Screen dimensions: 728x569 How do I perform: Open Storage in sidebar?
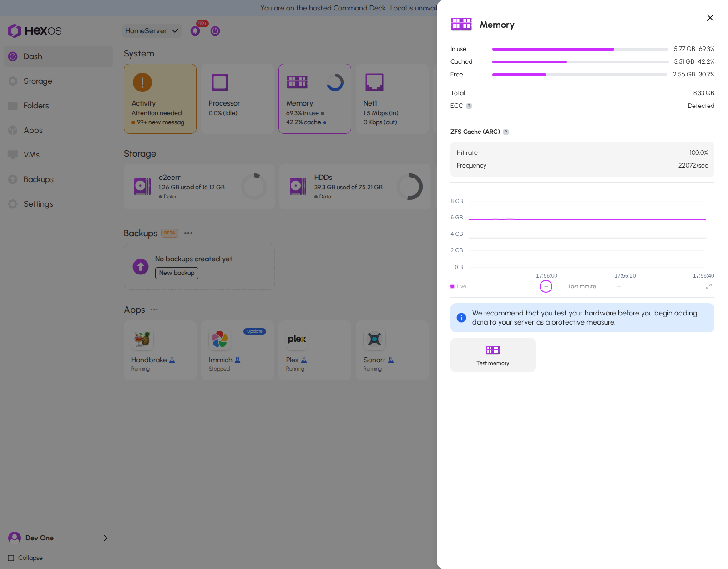click(x=58, y=81)
